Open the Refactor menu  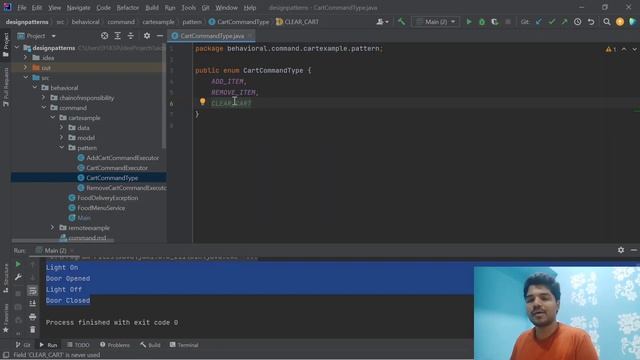pyautogui.click(x=128, y=8)
